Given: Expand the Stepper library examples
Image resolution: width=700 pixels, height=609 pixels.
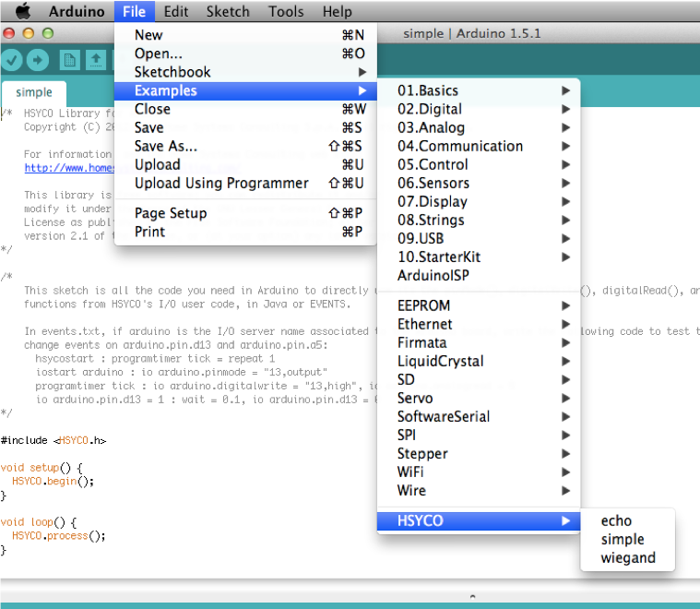Looking at the screenshot, I should [479, 454].
